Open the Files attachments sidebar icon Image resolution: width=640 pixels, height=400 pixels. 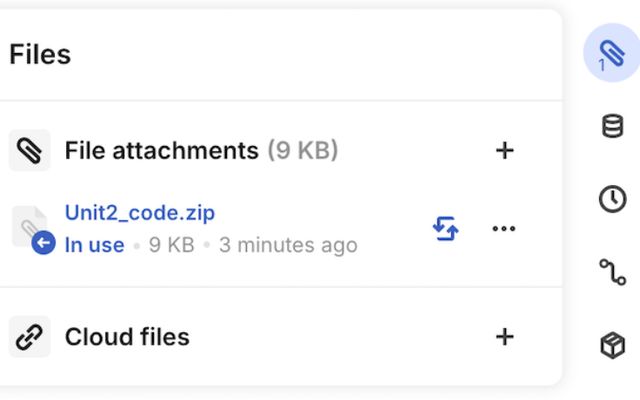(x=611, y=55)
